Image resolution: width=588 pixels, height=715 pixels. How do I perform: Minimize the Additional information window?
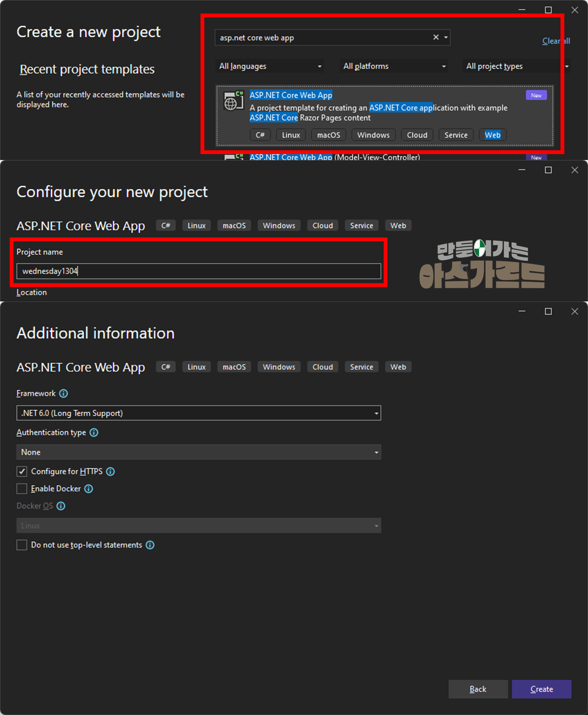tap(522, 311)
